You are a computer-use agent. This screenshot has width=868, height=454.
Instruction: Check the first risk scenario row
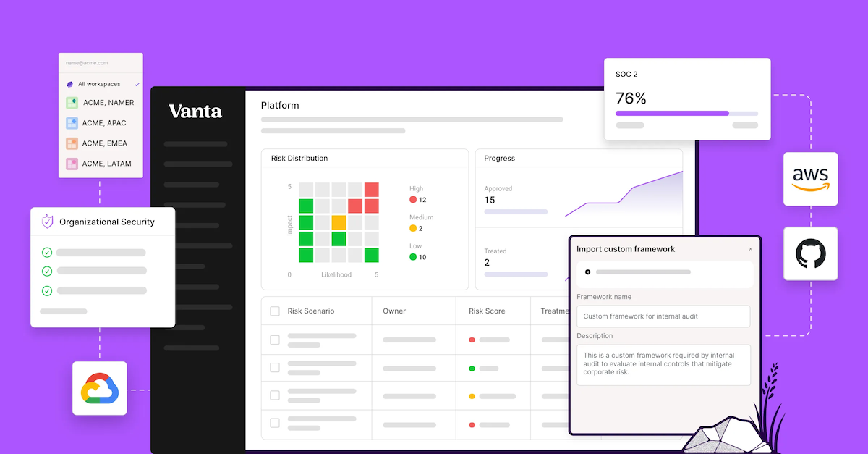click(275, 339)
